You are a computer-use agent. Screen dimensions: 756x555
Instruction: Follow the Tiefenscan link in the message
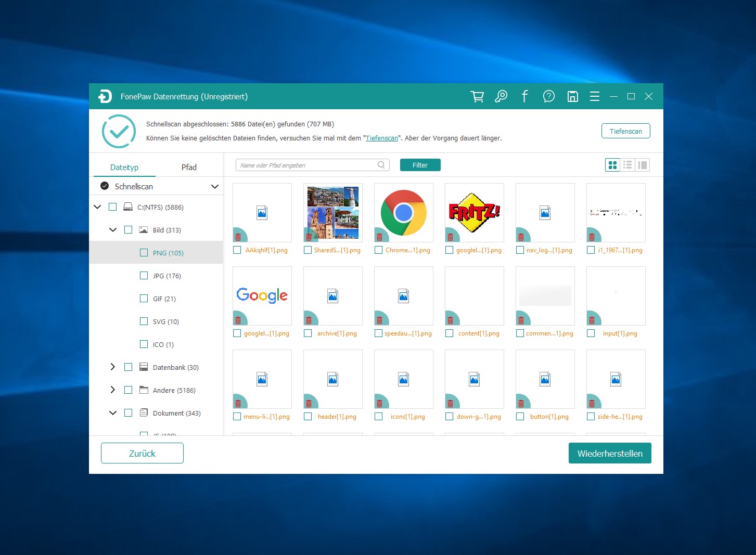tap(382, 138)
